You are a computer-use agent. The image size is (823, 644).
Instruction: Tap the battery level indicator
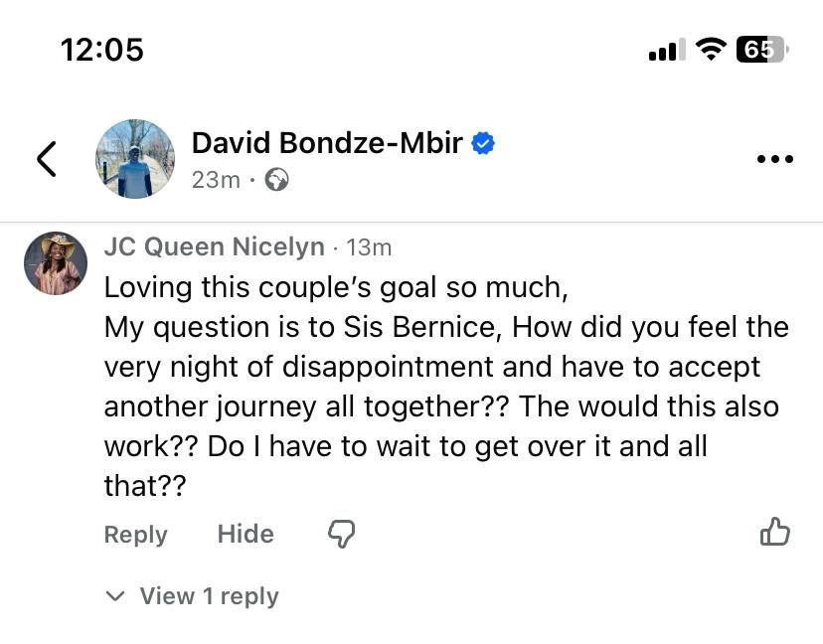tap(760, 49)
